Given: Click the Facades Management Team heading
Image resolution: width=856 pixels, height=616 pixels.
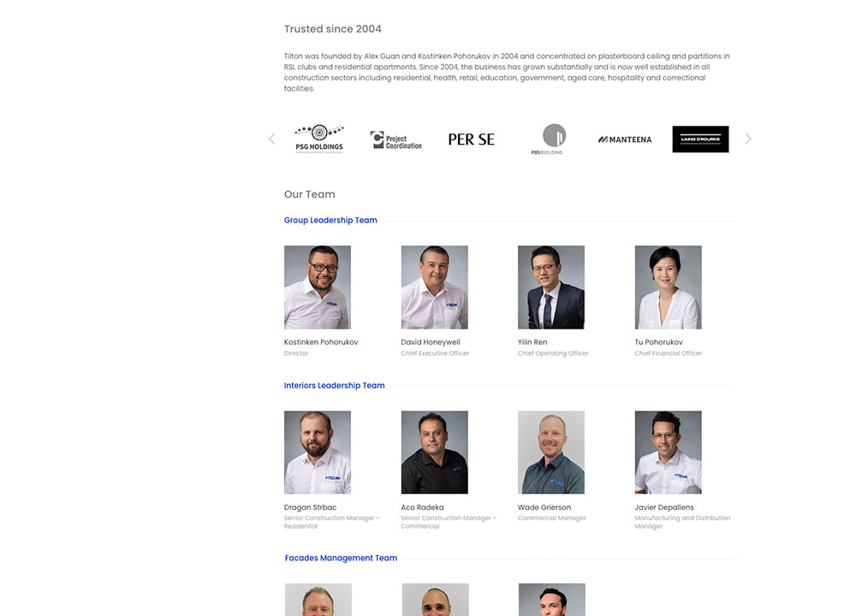Looking at the screenshot, I should (x=341, y=558).
